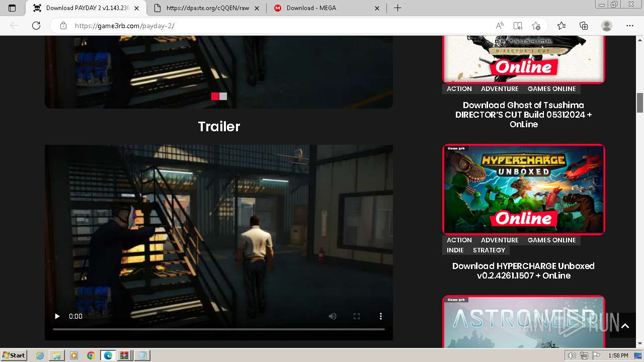Viewport: 644px width, 362px height.
Task: Go back to the previous page
Action: (x=14, y=26)
